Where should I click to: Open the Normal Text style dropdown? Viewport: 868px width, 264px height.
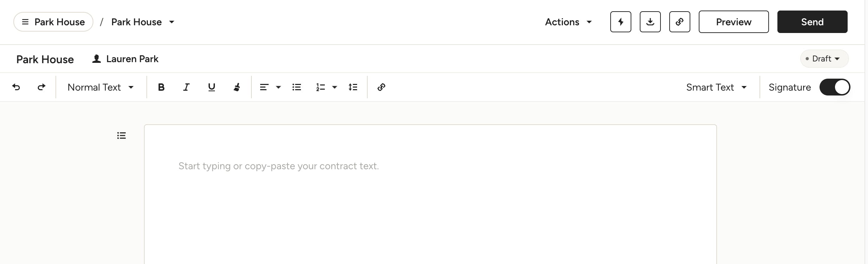(101, 87)
